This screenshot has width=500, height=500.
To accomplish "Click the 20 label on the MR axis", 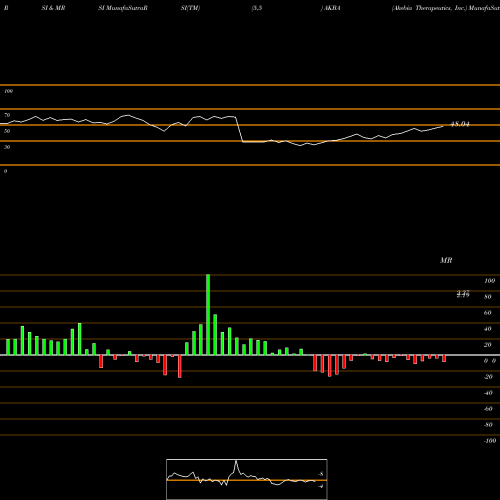I will coord(488,345).
